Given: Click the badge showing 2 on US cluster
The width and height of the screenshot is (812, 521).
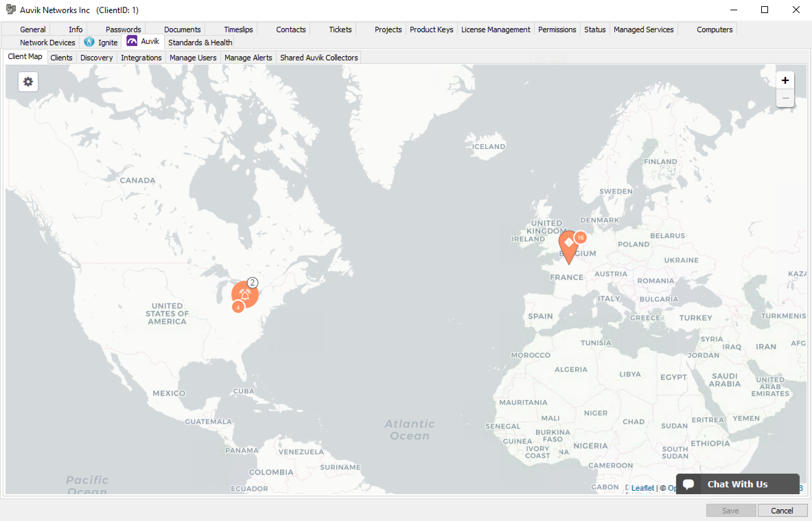Looking at the screenshot, I should pyautogui.click(x=253, y=282).
